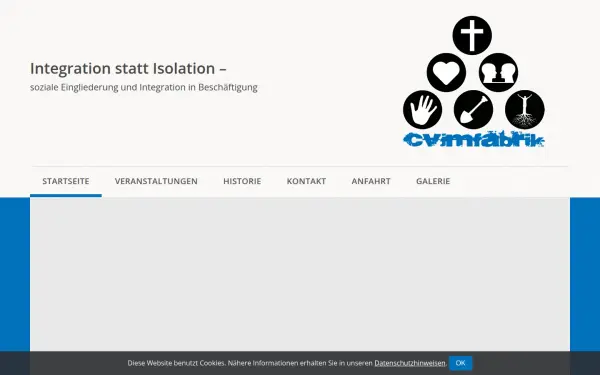Go to the Veranstaltungen page
Screen dimensions: 600x375
[156, 181]
